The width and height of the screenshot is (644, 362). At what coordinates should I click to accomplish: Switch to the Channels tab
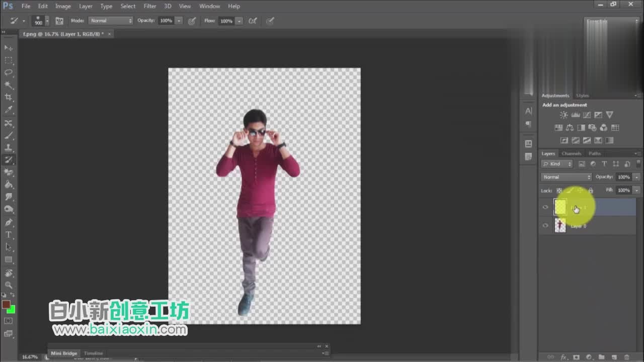coord(571,153)
